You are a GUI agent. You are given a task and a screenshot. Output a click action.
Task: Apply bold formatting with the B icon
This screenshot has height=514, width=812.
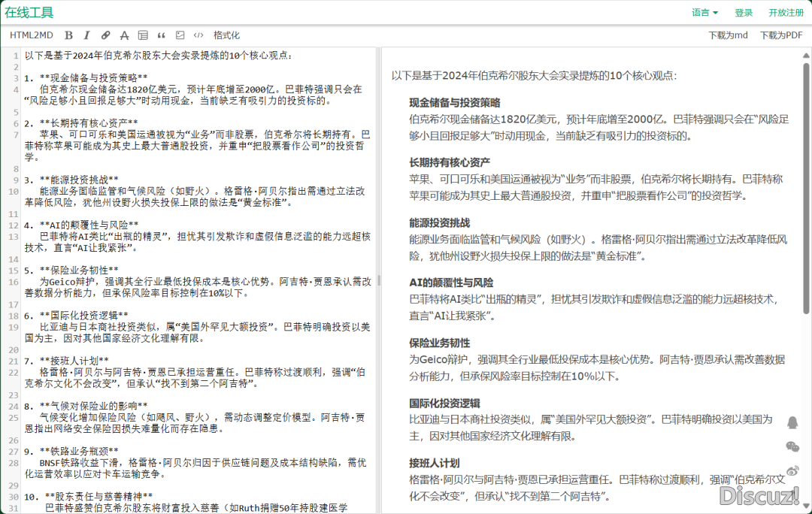tap(68, 35)
